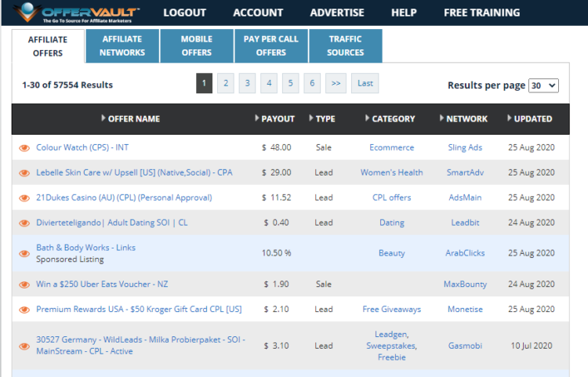Open Free Training menu item
This screenshot has height=377, width=588.
pos(482,13)
